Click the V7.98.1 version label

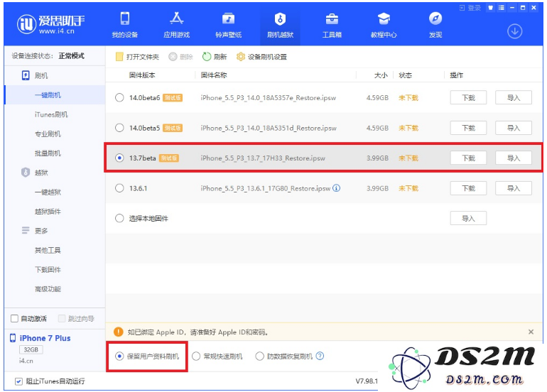point(367,381)
